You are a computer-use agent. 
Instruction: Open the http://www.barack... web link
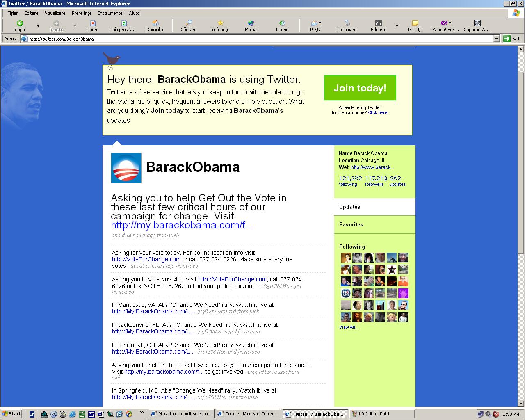(x=372, y=167)
